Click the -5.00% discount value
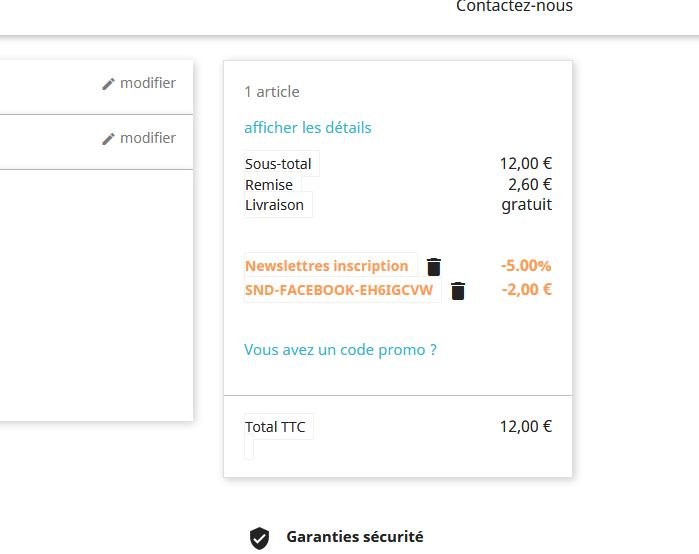699x554 pixels. click(x=526, y=266)
